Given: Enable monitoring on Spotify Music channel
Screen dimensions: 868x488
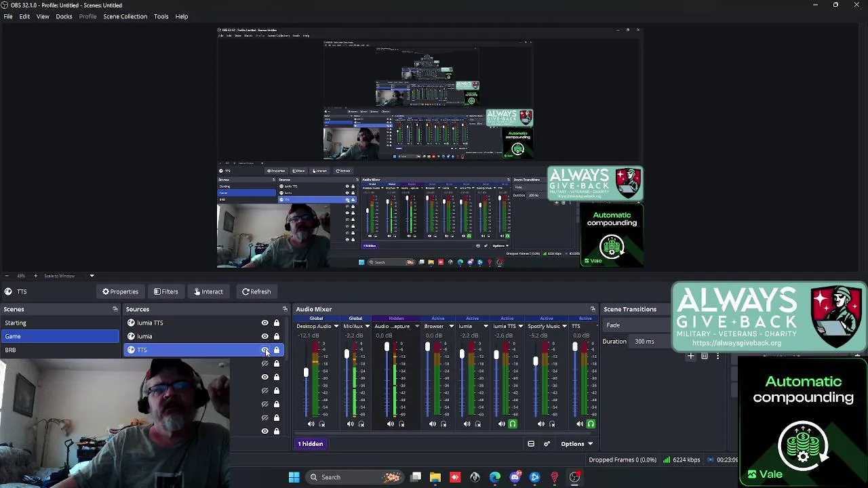Looking at the screenshot, I should (x=552, y=424).
